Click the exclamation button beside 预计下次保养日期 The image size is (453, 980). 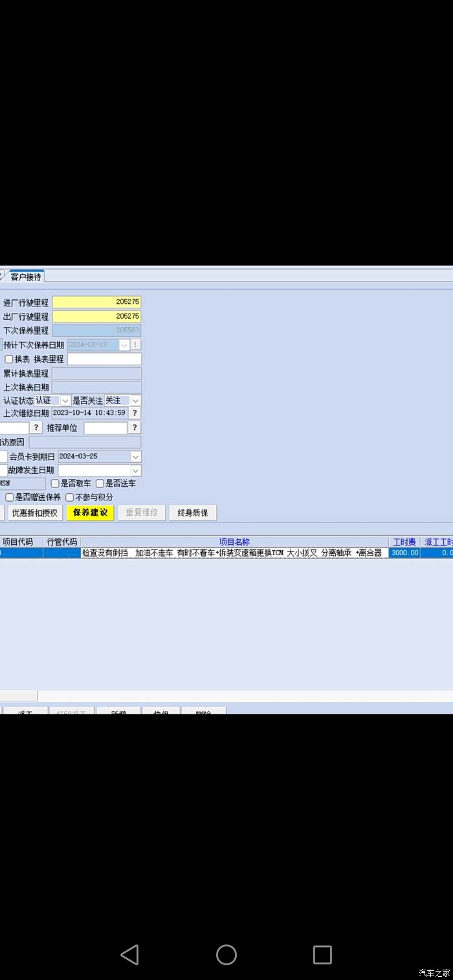pos(136,345)
